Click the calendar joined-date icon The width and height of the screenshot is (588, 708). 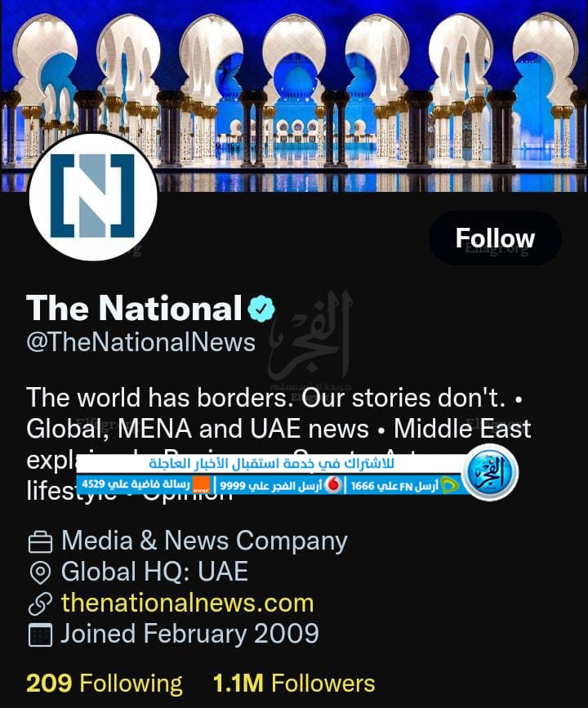40,635
